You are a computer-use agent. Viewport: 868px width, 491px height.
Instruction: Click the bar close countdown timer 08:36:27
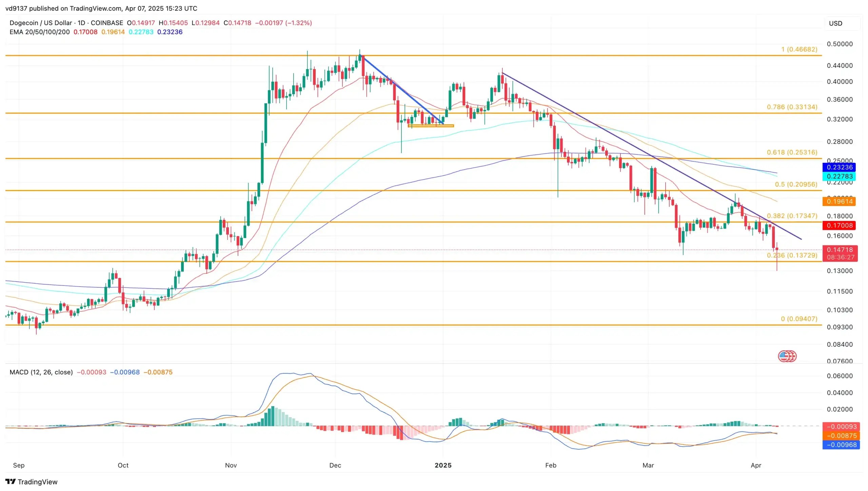pos(840,257)
